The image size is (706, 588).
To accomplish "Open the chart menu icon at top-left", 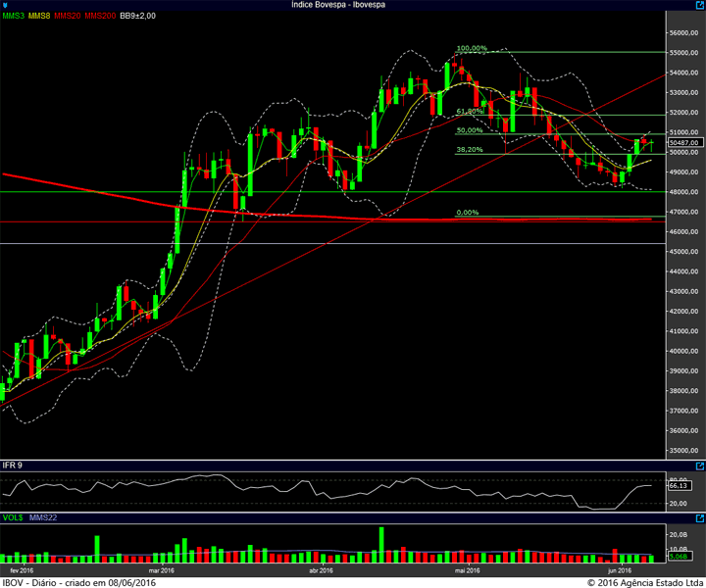I will point(5,5).
